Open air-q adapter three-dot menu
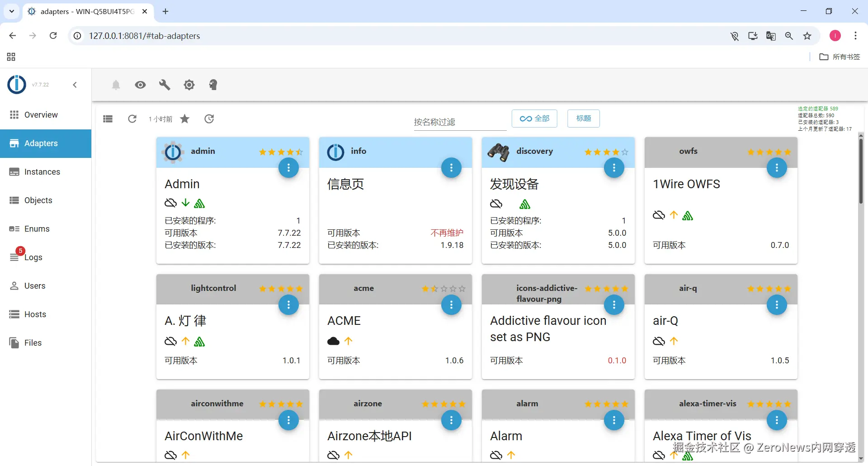 [x=777, y=305]
